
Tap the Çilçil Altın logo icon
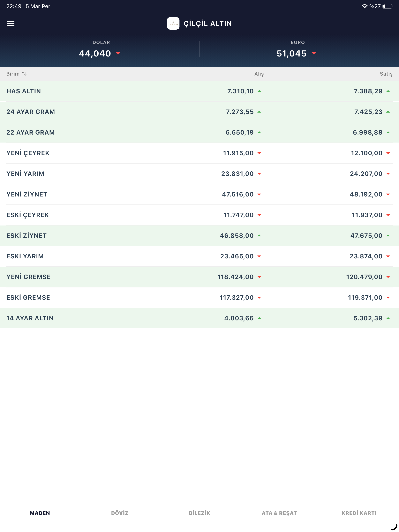point(173,23)
